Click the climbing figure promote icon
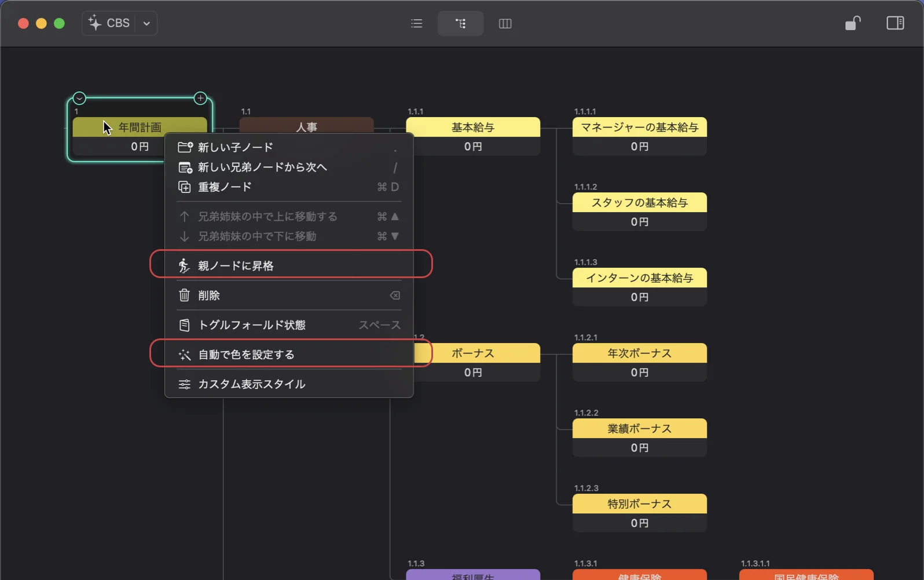Viewport: 924px width, 580px height. point(184,265)
